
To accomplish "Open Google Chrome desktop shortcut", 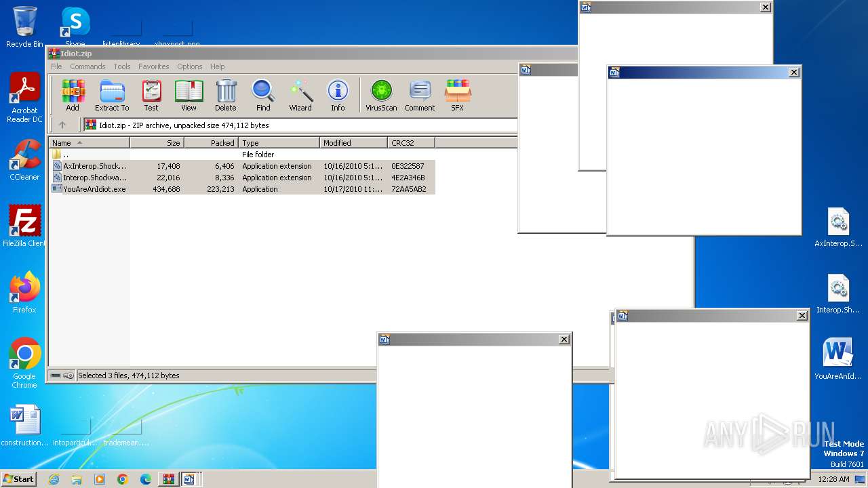I will point(24,363).
